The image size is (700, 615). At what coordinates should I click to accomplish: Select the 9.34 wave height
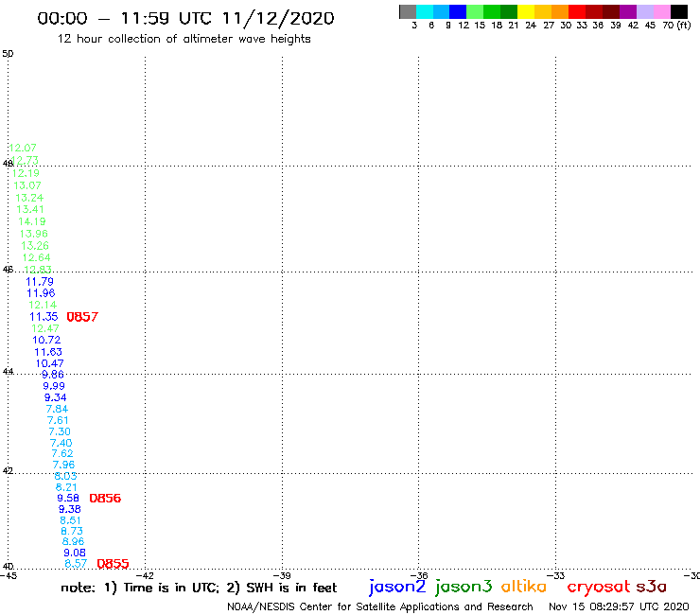56,397
